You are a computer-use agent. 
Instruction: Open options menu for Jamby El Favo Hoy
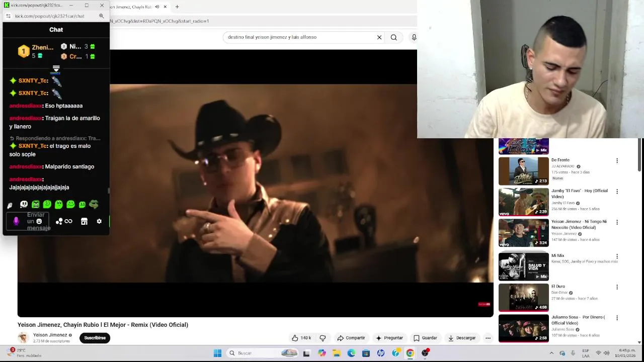point(617,192)
